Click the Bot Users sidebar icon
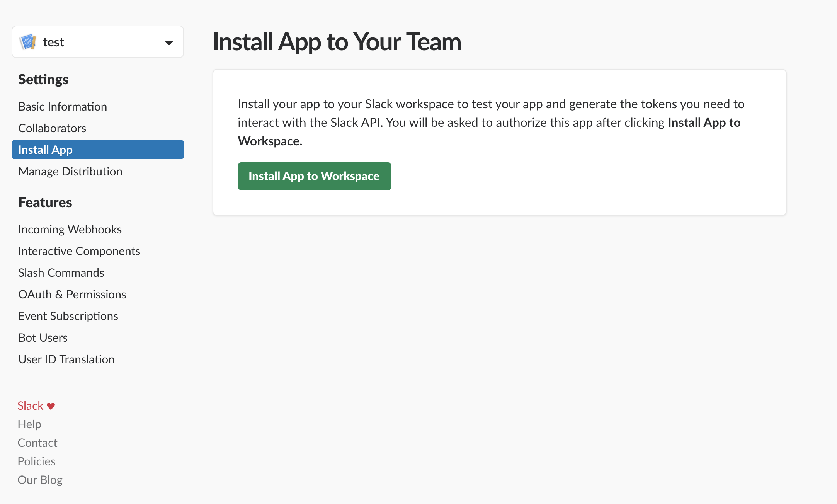Screen dimensions: 837x504 click(x=43, y=337)
